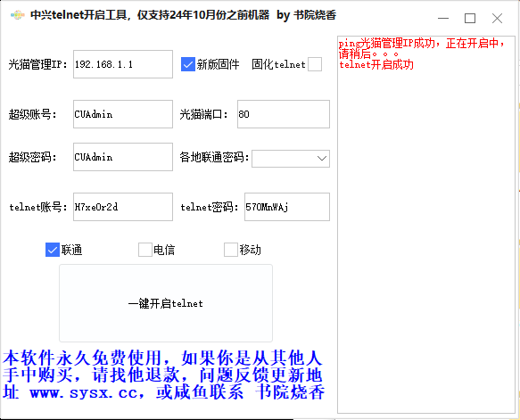Close the 中兴telnet开启工具 window
Viewport: 520px width, 420px height.
[497, 18]
